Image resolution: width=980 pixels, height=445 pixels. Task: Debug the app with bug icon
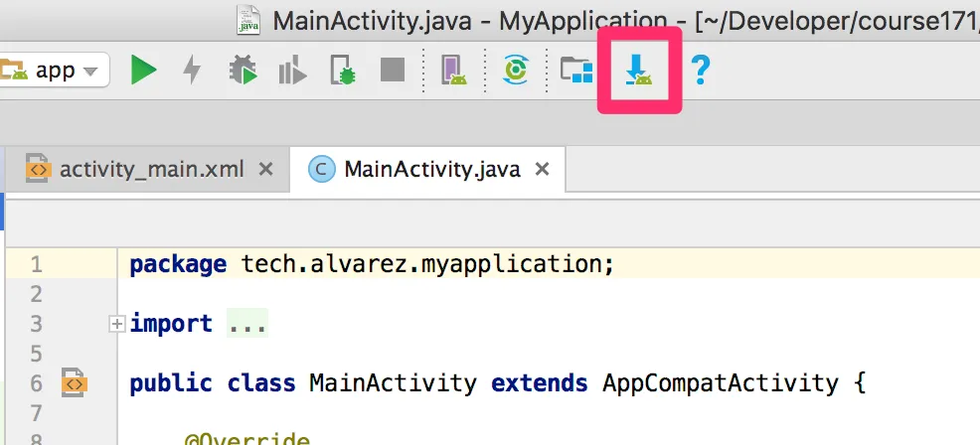click(x=243, y=70)
